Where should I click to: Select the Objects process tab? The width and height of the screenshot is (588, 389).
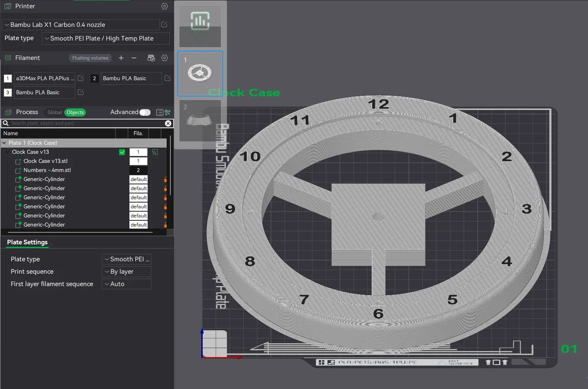pyautogui.click(x=75, y=112)
